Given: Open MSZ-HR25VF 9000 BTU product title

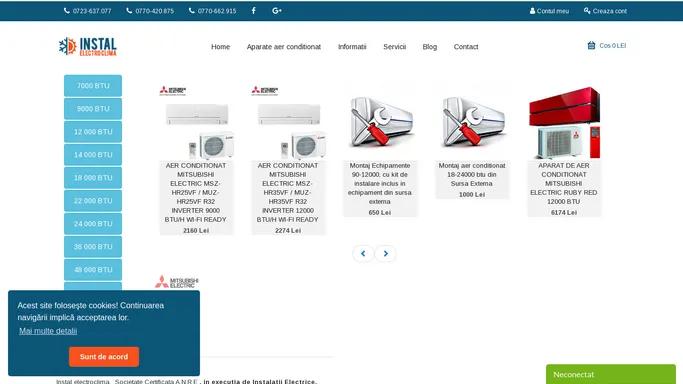Looking at the screenshot, I should 196,192.
